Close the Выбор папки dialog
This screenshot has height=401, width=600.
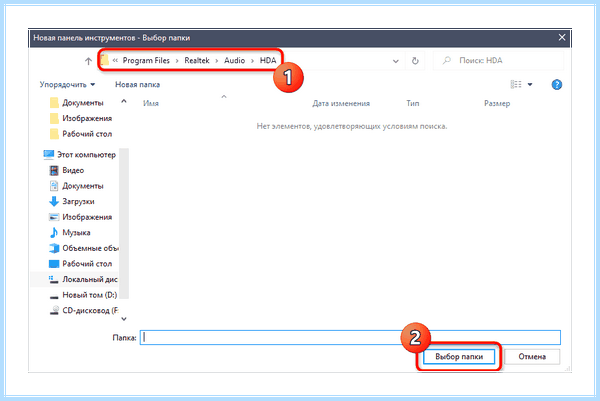point(562,37)
